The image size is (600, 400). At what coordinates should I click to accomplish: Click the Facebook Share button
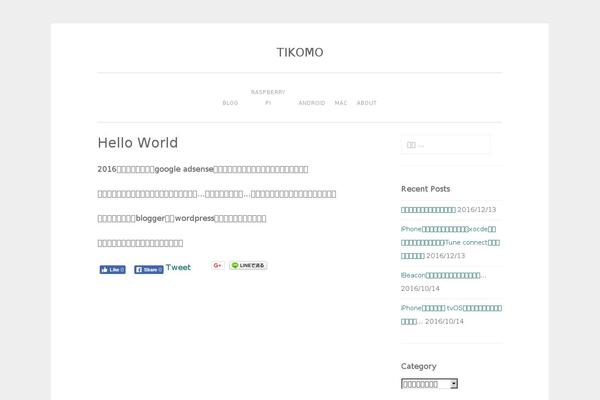148,269
